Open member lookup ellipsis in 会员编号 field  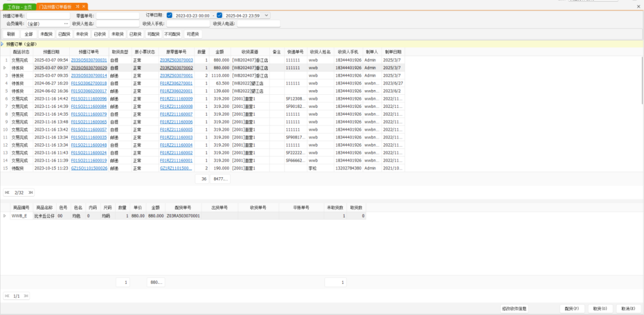tap(66, 24)
